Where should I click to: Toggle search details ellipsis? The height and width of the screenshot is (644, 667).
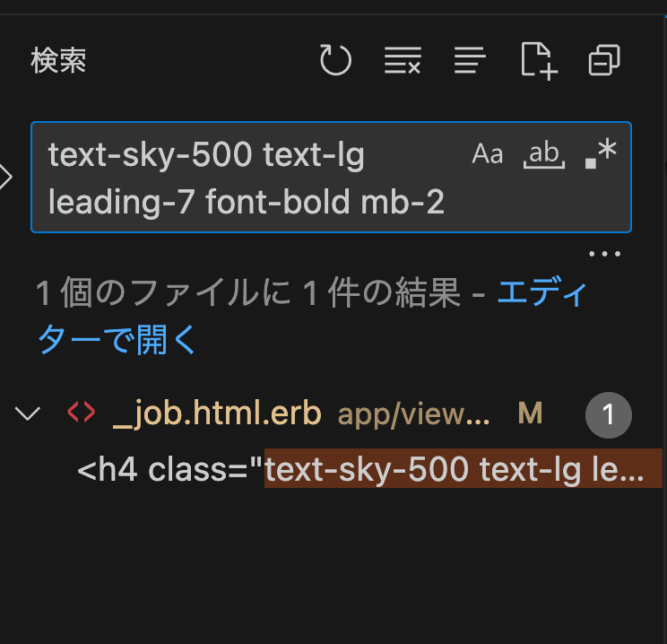pos(604,254)
